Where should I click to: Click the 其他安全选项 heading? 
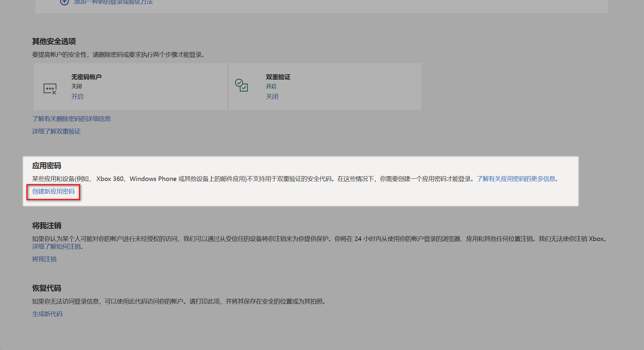pyautogui.click(x=54, y=41)
